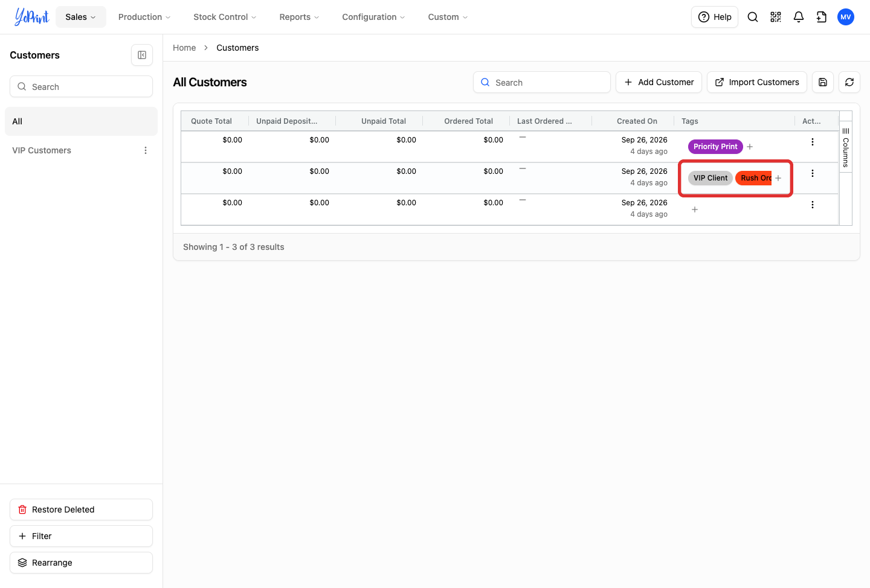Collapse the Customers sidebar panel
This screenshot has width=870, height=588.
142,55
